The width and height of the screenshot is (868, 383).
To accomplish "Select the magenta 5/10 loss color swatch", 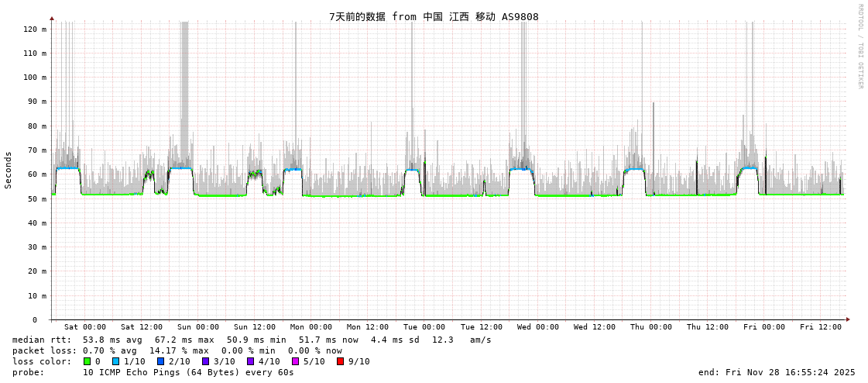I will click(x=295, y=361).
